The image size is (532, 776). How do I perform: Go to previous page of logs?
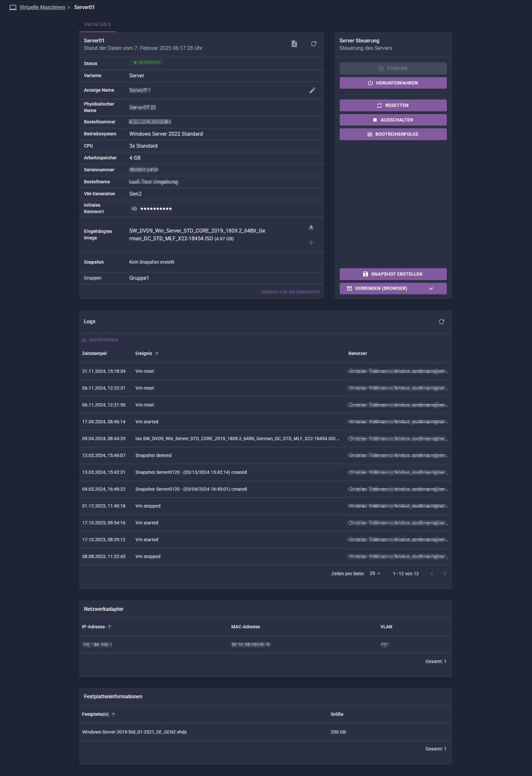[432, 573]
